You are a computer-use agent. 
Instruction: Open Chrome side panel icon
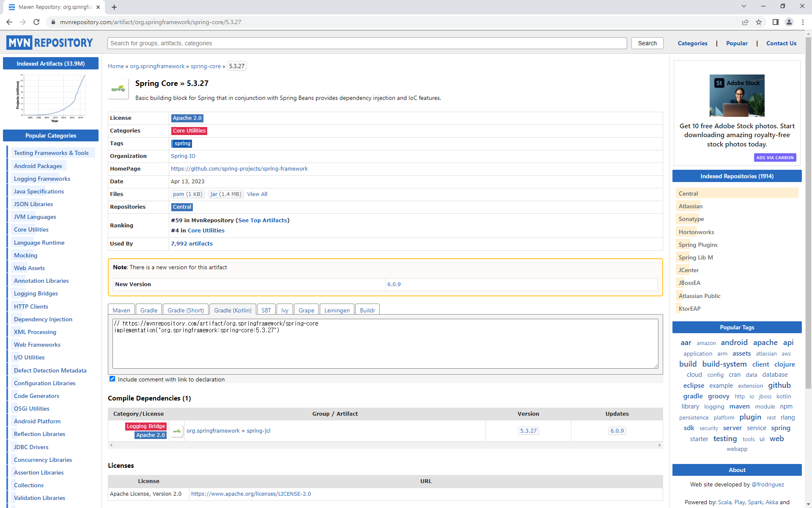click(x=775, y=22)
